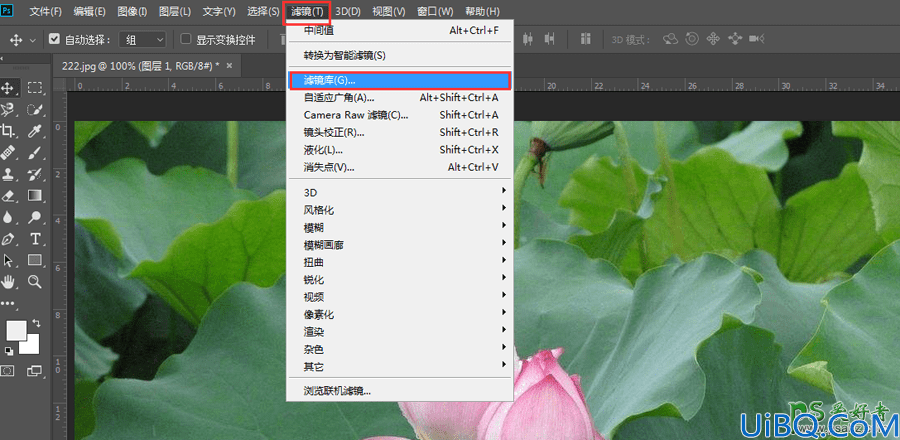Expand the 锐化 submenu
This screenshot has width=900, height=440.
[x=399, y=279]
